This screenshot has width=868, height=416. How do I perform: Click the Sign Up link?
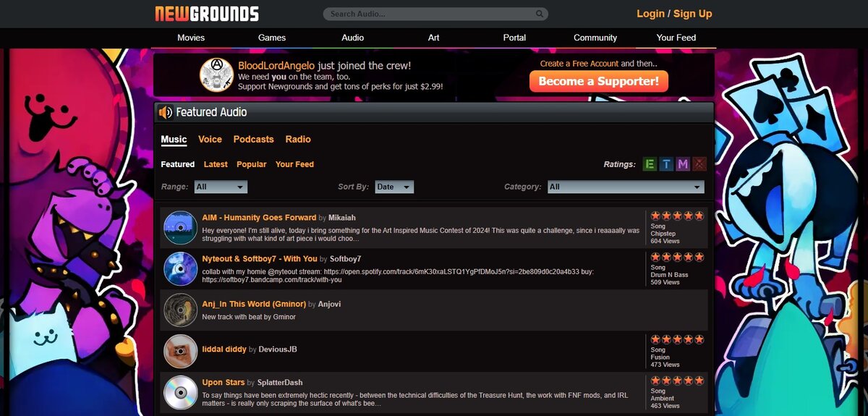(x=693, y=14)
